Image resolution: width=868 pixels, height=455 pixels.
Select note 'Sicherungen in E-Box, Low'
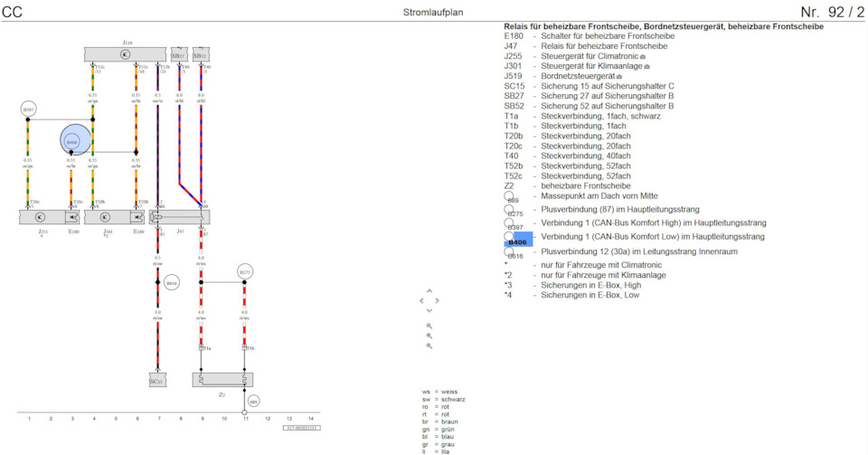pyautogui.click(x=590, y=295)
